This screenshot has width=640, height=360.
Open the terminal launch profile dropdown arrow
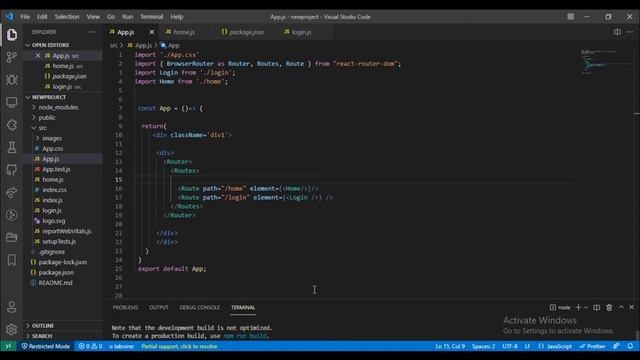point(586,307)
